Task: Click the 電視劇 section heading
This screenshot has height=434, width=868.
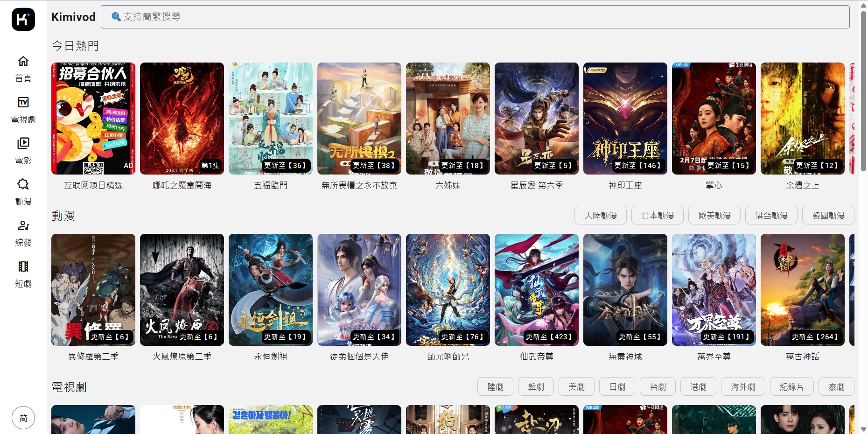Action: point(69,387)
